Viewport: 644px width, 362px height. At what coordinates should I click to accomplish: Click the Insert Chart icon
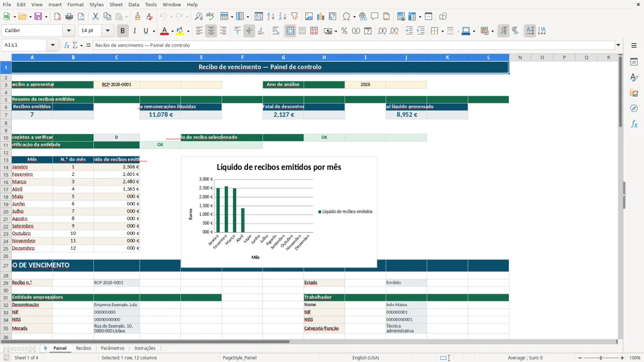click(x=321, y=17)
